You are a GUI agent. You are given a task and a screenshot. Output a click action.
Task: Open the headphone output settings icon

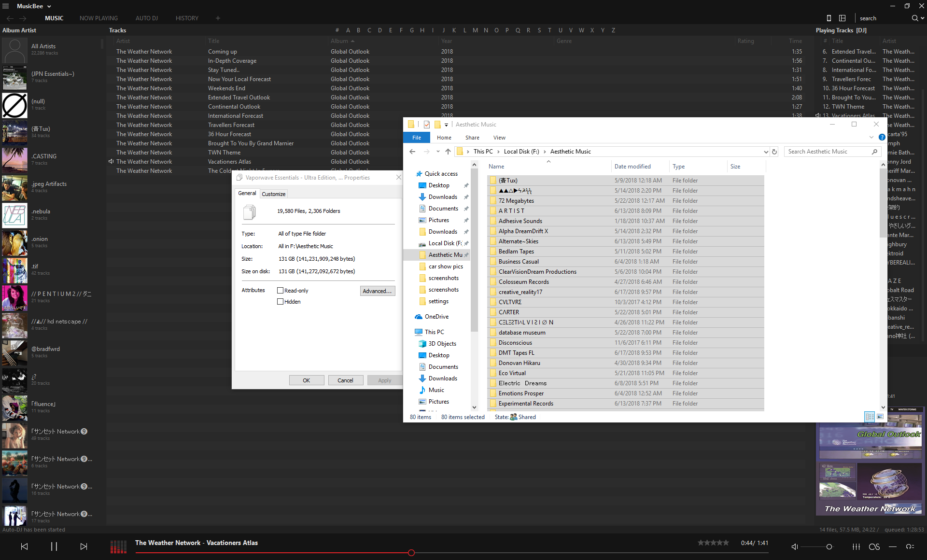pyautogui.click(x=910, y=546)
